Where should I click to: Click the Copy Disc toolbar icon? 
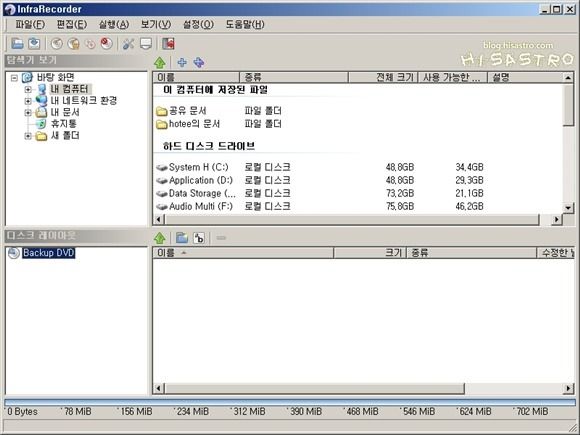pos(90,44)
